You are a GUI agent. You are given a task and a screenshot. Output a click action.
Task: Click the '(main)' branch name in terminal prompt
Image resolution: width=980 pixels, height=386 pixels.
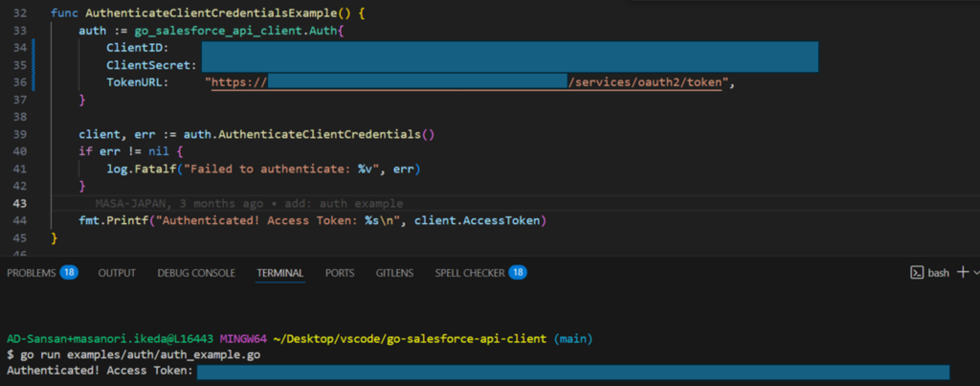click(x=573, y=339)
